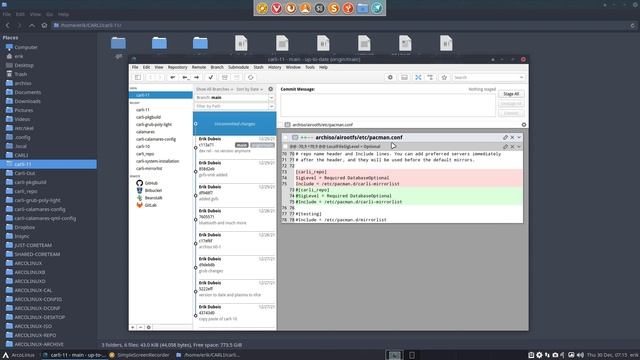640x360 pixels.
Task: Open the Stash menu
Action: pos(258,67)
